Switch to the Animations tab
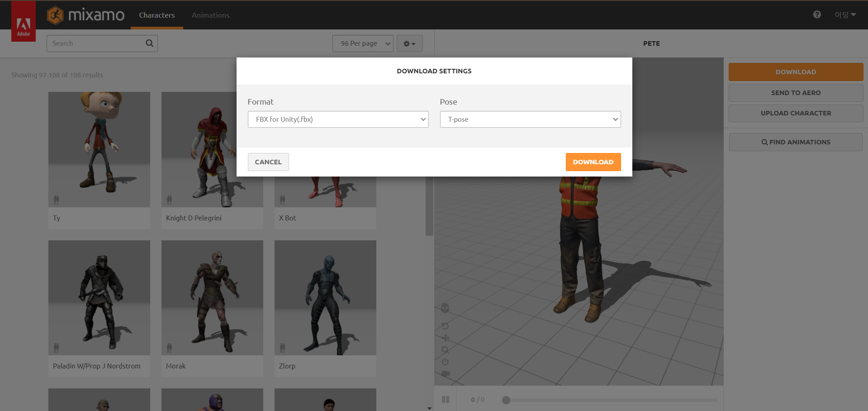The height and width of the screenshot is (411, 868). pyautogui.click(x=211, y=15)
